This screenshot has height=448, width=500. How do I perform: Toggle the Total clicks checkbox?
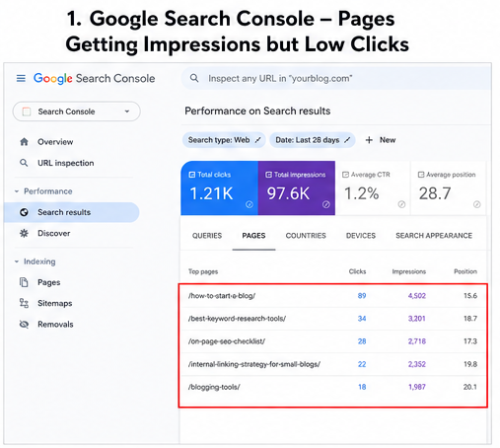[192, 175]
